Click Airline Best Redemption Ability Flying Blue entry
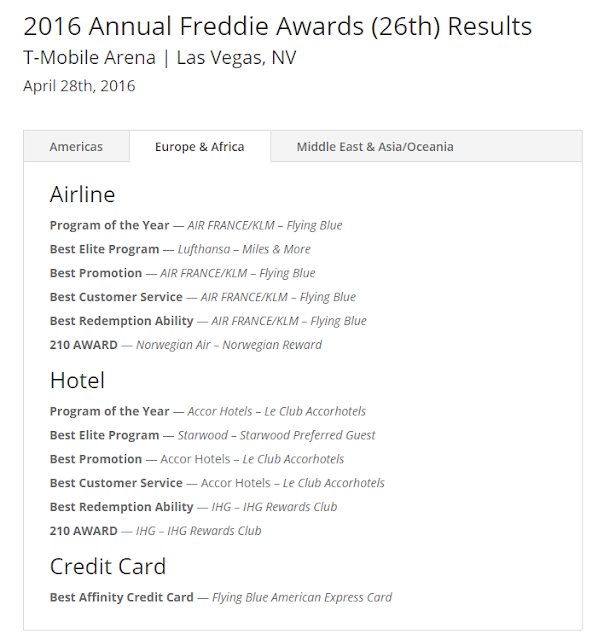Screen dimensions: 598x640 [x=208, y=321]
